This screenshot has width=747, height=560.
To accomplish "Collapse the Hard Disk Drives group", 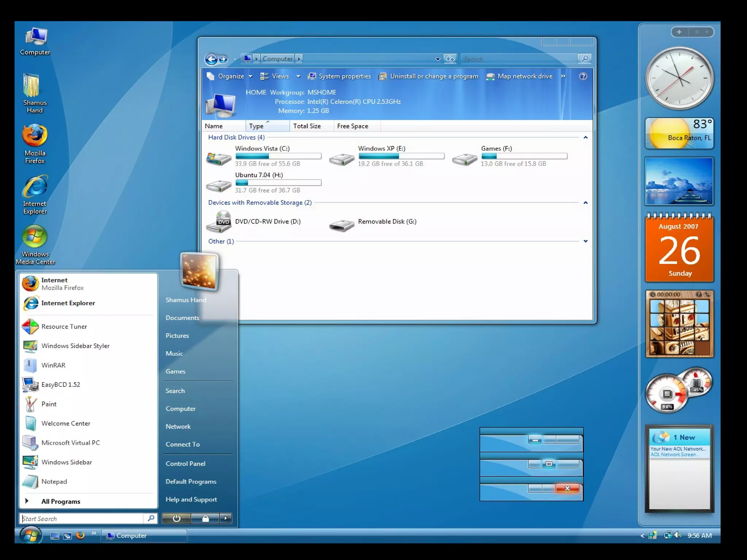I will click(585, 137).
